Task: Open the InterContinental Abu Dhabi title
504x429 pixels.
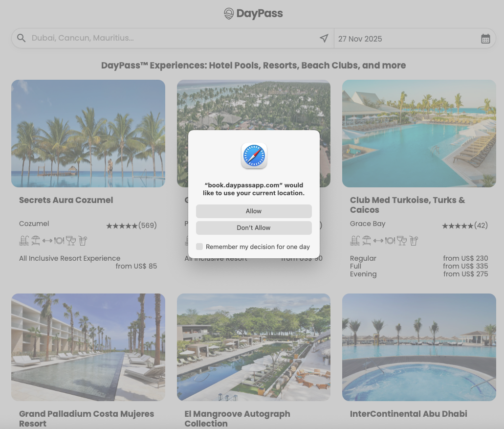Action: click(409, 414)
